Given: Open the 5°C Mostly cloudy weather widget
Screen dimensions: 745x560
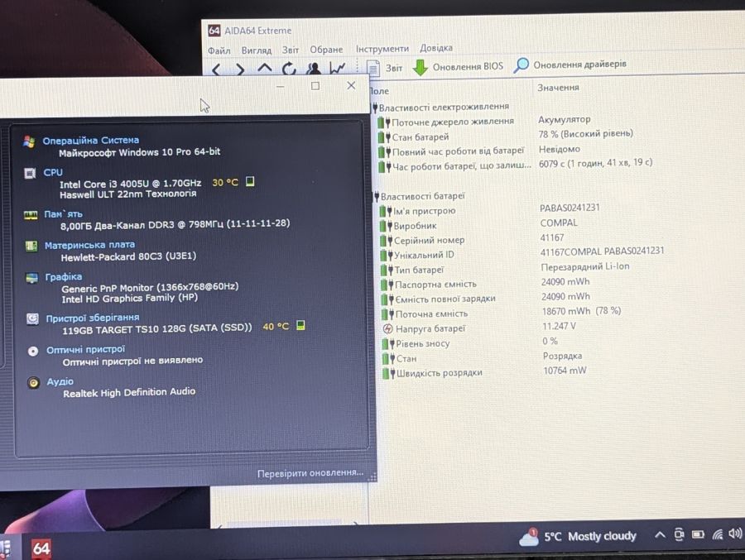Looking at the screenshot, I should (x=577, y=536).
